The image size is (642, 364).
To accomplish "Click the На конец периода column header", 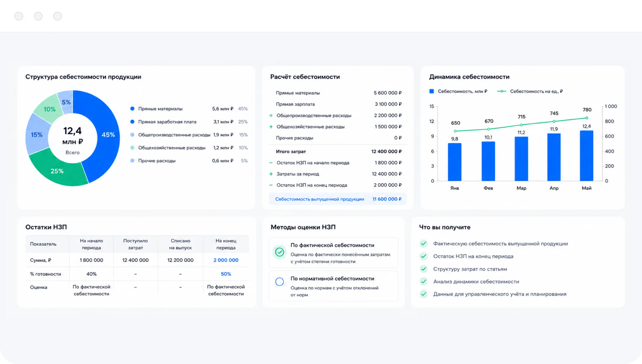I will click(226, 244).
